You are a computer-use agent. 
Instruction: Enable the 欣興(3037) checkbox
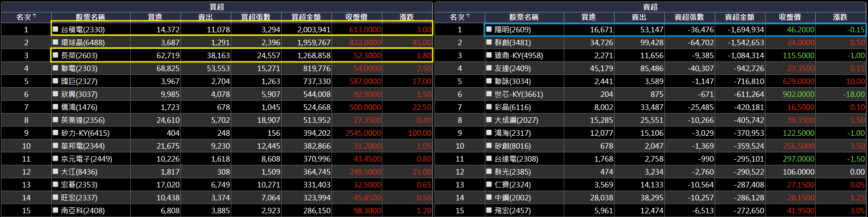point(55,94)
